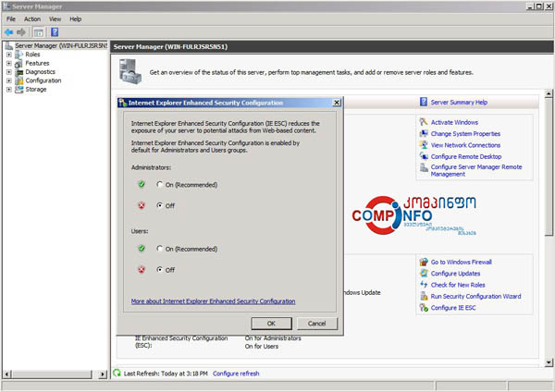
Task: Click the Server Summary Help icon
Action: [424, 102]
